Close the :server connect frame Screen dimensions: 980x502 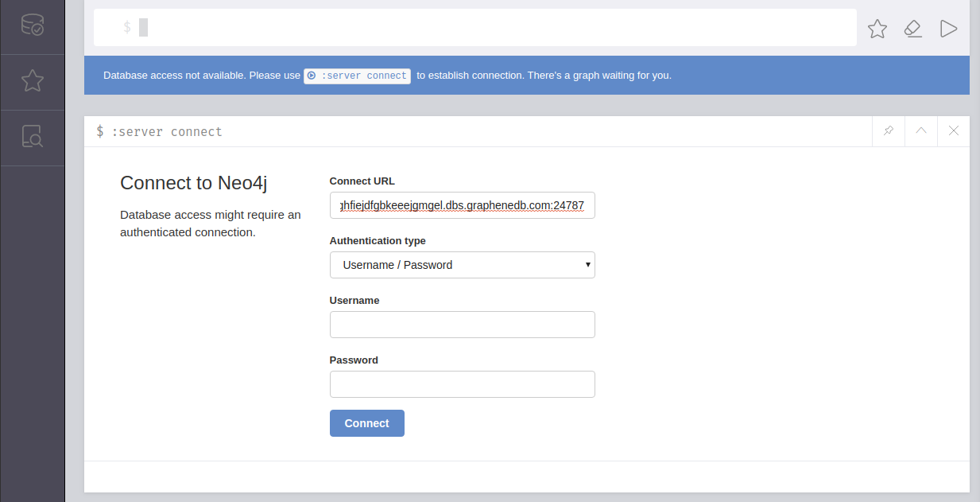954,131
